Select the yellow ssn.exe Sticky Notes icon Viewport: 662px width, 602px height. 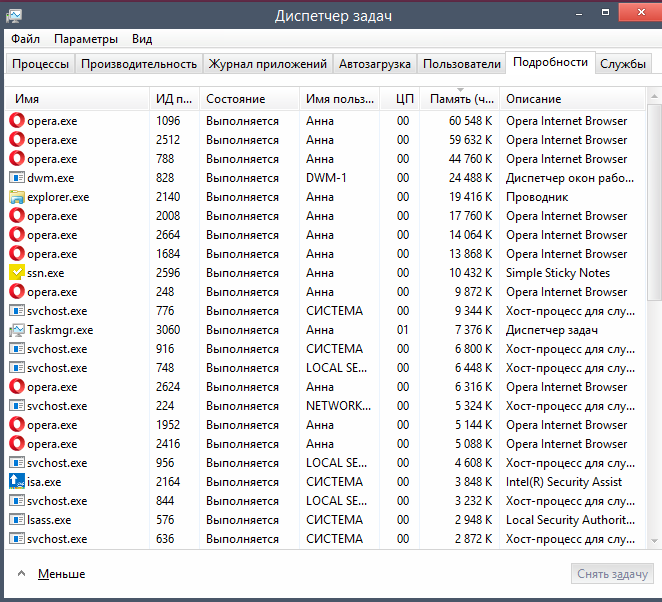click(17, 272)
